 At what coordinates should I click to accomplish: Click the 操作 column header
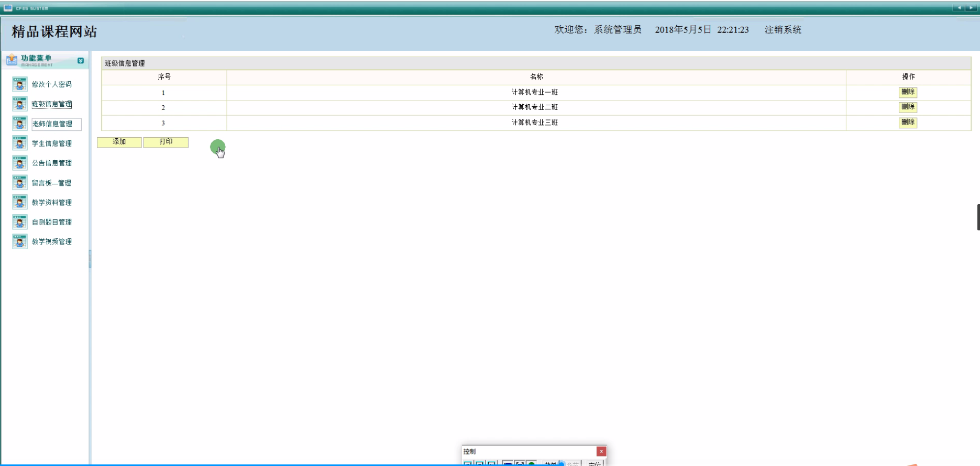pos(908,77)
